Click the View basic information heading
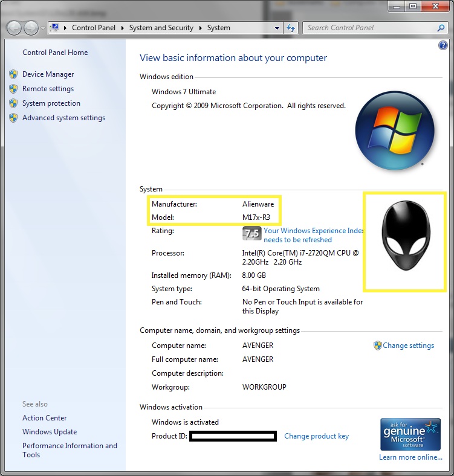This screenshot has width=454, height=476. (x=233, y=58)
